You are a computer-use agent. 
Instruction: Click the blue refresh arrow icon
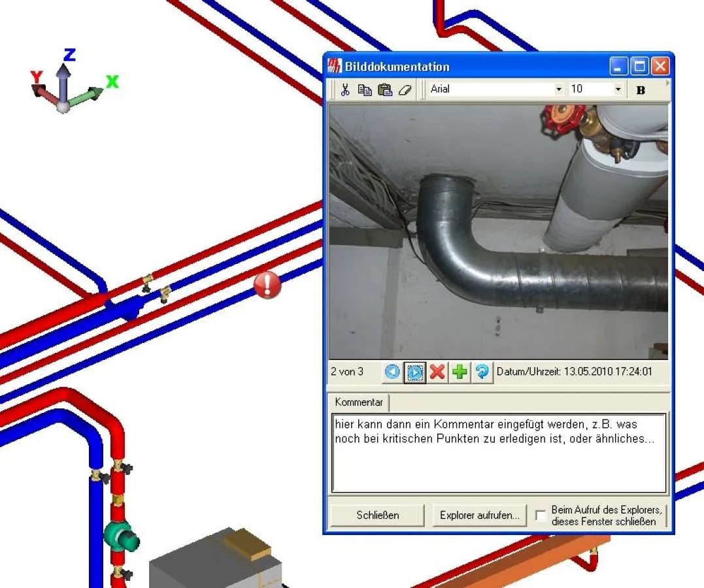482,372
